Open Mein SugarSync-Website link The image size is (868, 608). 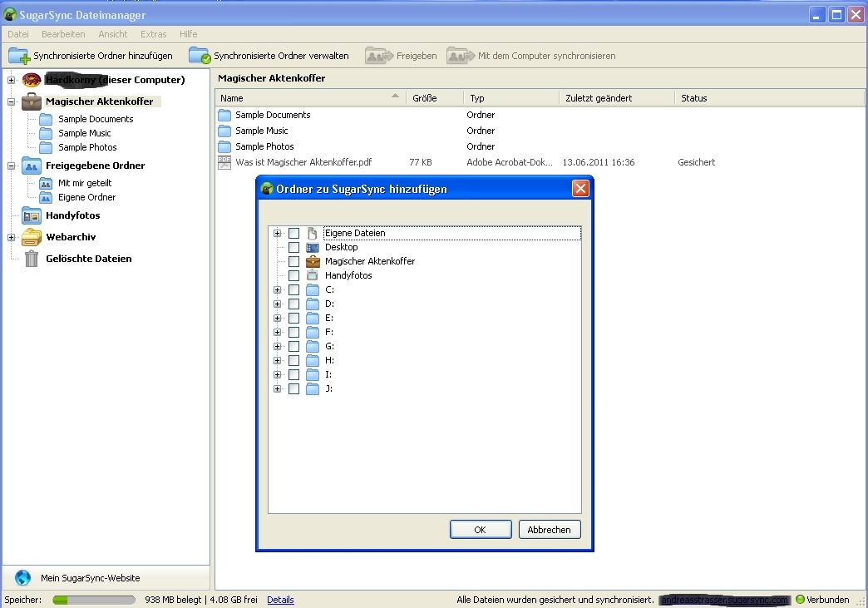91,577
